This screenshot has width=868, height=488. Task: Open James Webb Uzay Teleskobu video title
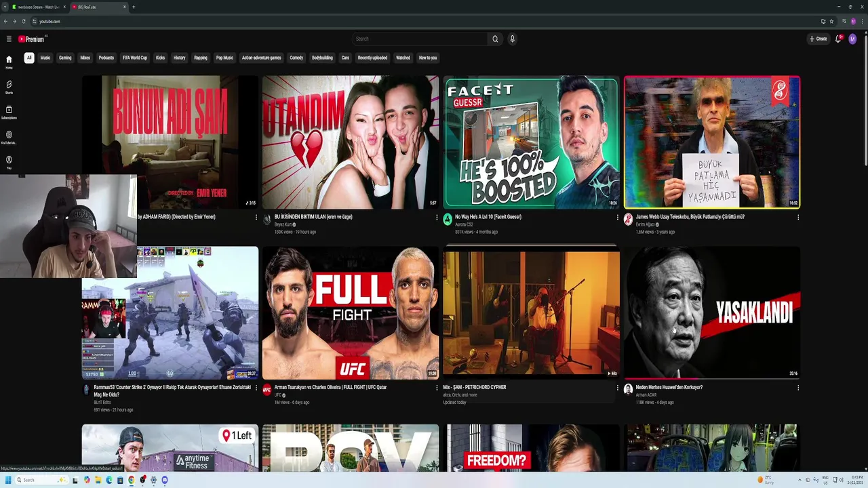[x=690, y=217]
